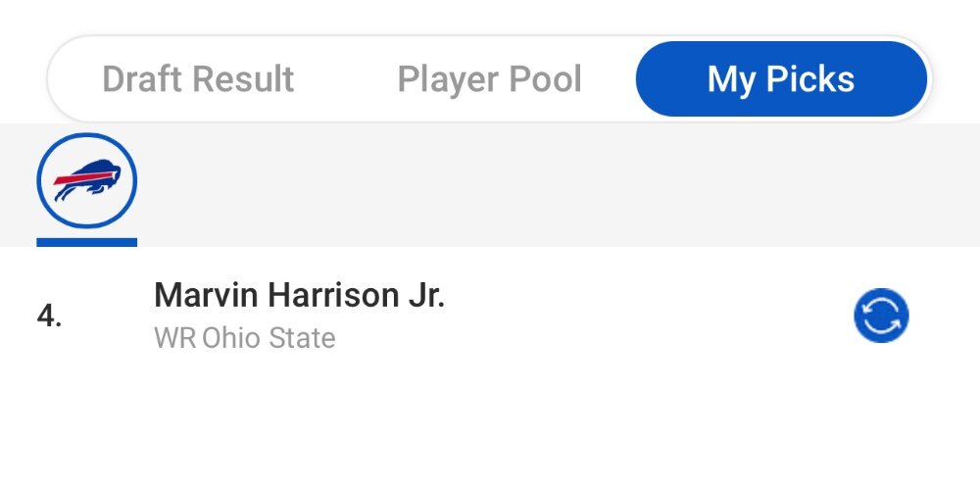This screenshot has width=980, height=488.
Task: Tap the red streak on the Bills buffalo
Action: coord(79,177)
